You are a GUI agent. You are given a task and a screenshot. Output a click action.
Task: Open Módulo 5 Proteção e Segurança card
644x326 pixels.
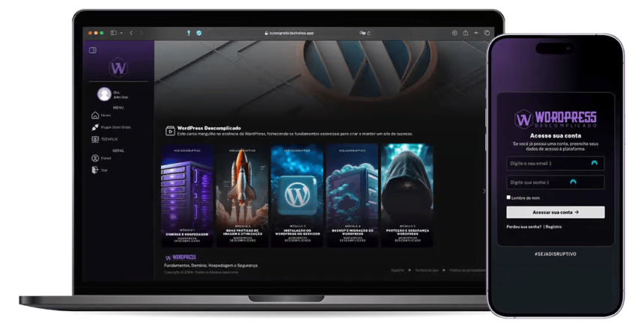point(407,196)
